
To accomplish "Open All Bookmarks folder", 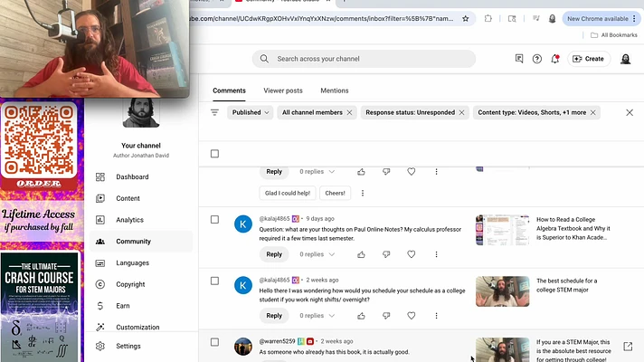I will coord(614,35).
